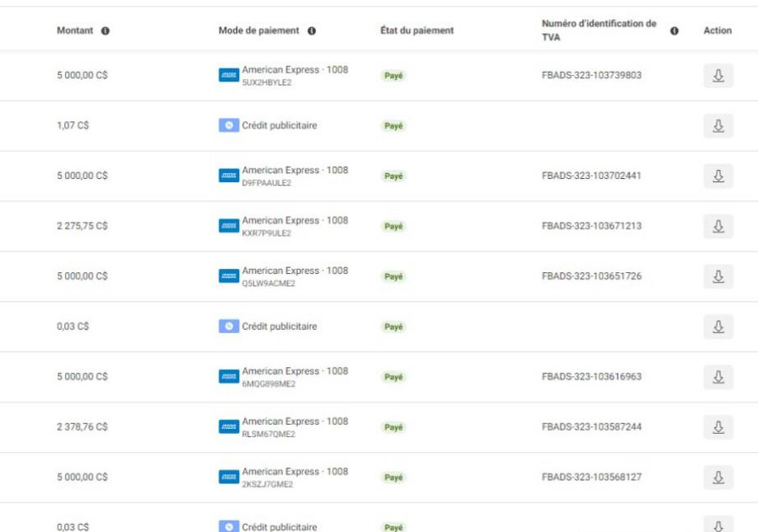Image resolution: width=758 pixels, height=532 pixels.
Task: Open the TVA number FBADS-323-103671213
Action: tap(591, 226)
